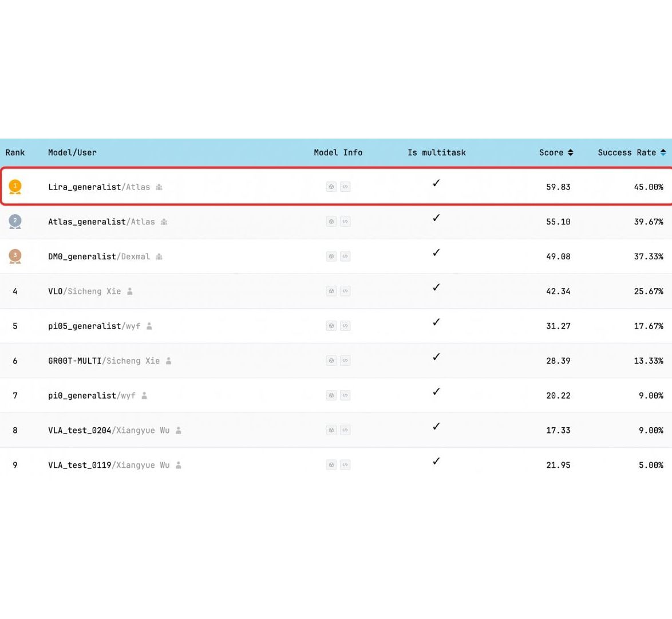672x619 pixels.
Task: Sort by Score using its arrow icon
Action: [x=571, y=153]
